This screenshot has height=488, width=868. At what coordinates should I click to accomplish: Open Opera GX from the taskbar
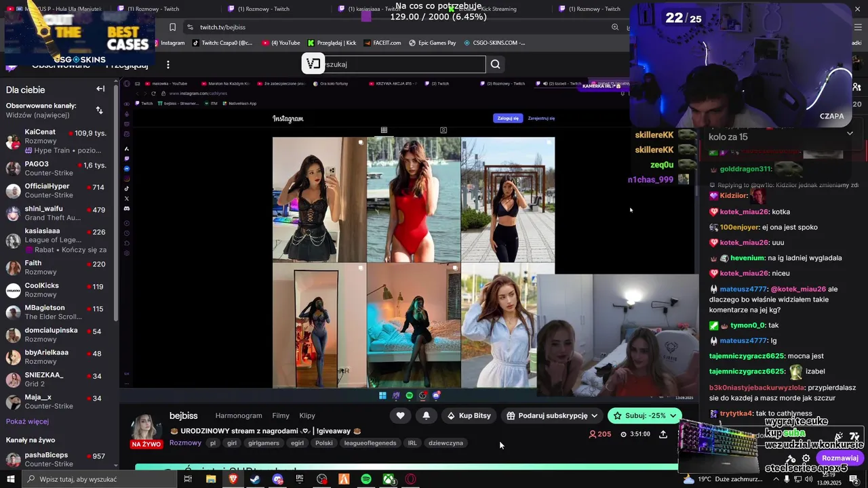[410, 479]
